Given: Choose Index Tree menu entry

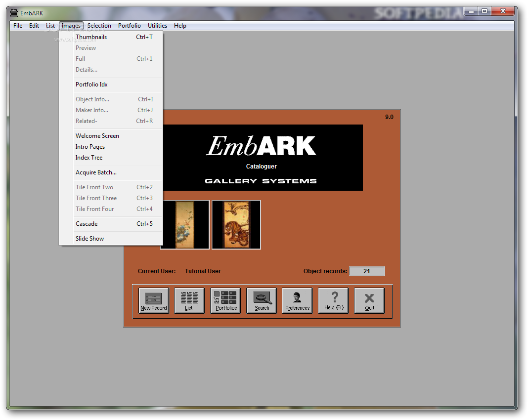Looking at the screenshot, I should (x=111, y=158).
